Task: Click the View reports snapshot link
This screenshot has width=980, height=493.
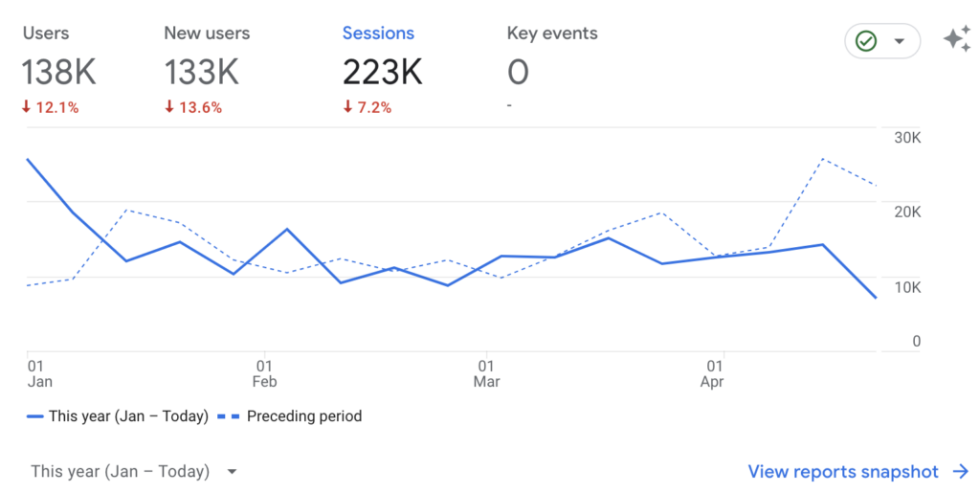Action: 843,471
